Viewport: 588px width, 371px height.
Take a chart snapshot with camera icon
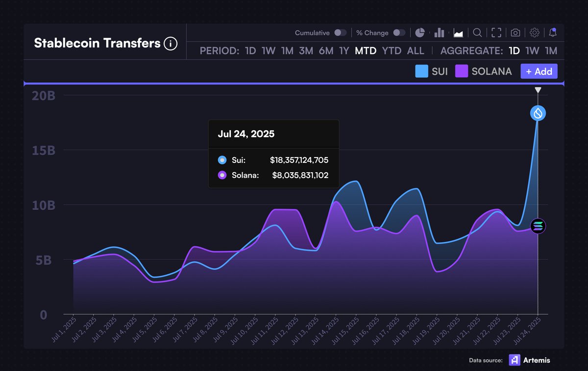[515, 33]
